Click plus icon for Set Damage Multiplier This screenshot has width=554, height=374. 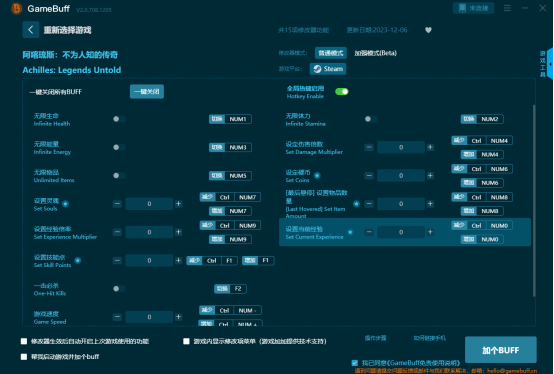[x=430, y=147]
